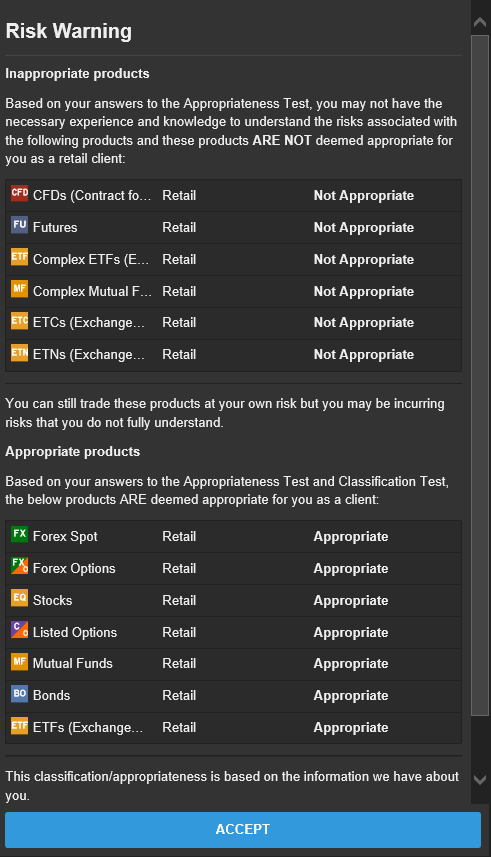Click the Complex Mutual Funds MF icon
The width and height of the screenshot is (491, 857).
(20, 288)
